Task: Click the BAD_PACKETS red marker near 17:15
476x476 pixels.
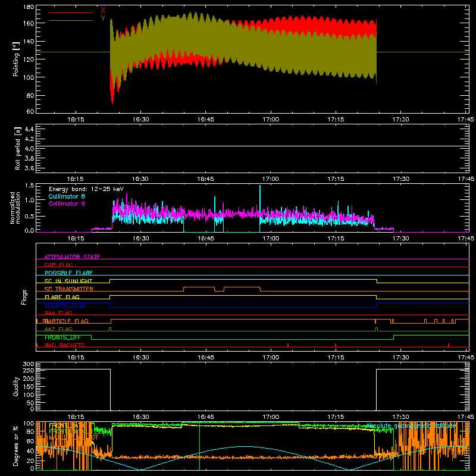Action: (336, 345)
